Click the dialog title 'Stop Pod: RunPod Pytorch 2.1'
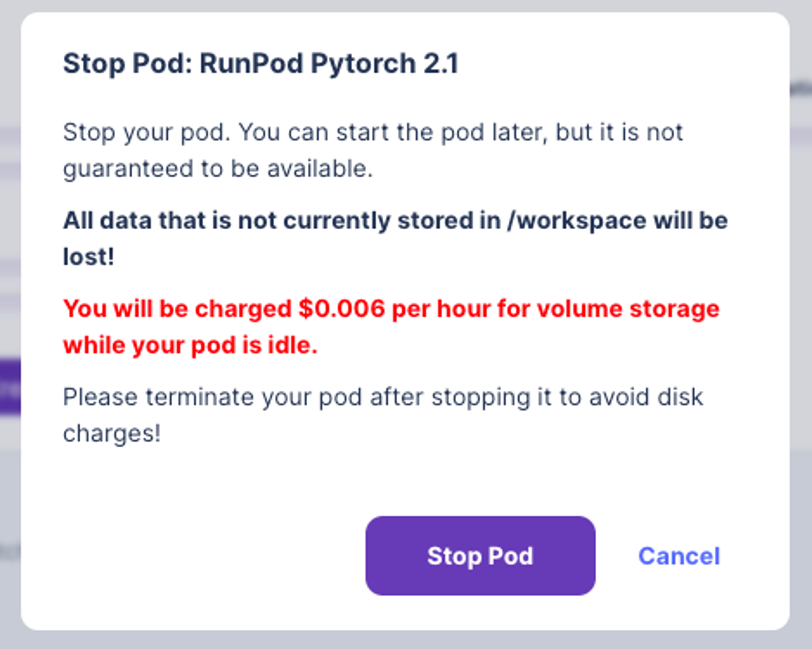The height and width of the screenshot is (649, 812). coord(261,64)
